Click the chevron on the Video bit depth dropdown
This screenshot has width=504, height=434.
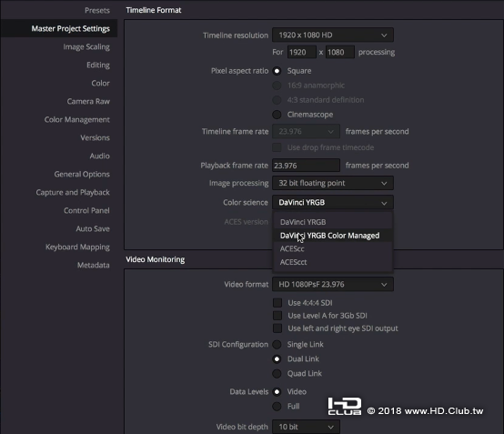pyautogui.click(x=330, y=428)
